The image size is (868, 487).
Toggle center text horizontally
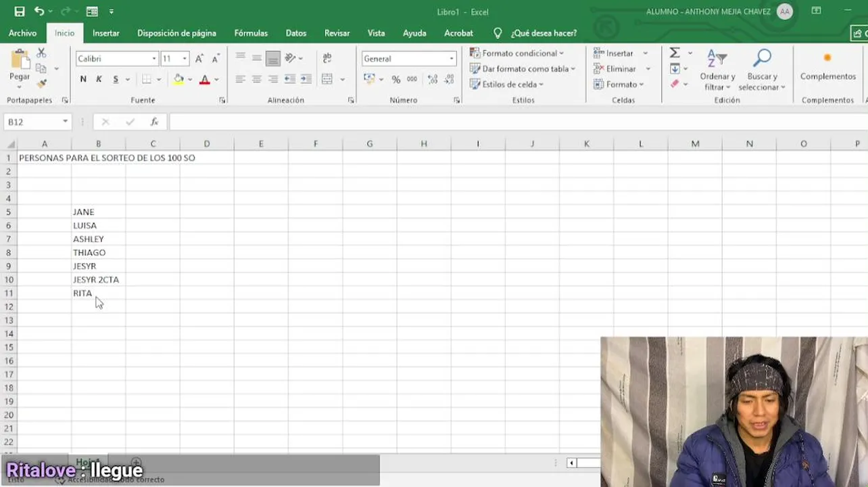[x=257, y=79]
